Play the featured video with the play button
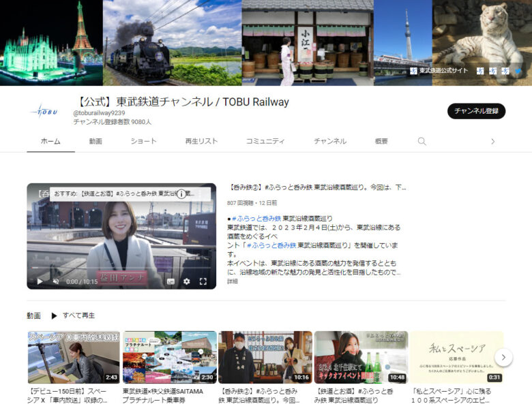The image size is (532, 404). tap(40, 281)
